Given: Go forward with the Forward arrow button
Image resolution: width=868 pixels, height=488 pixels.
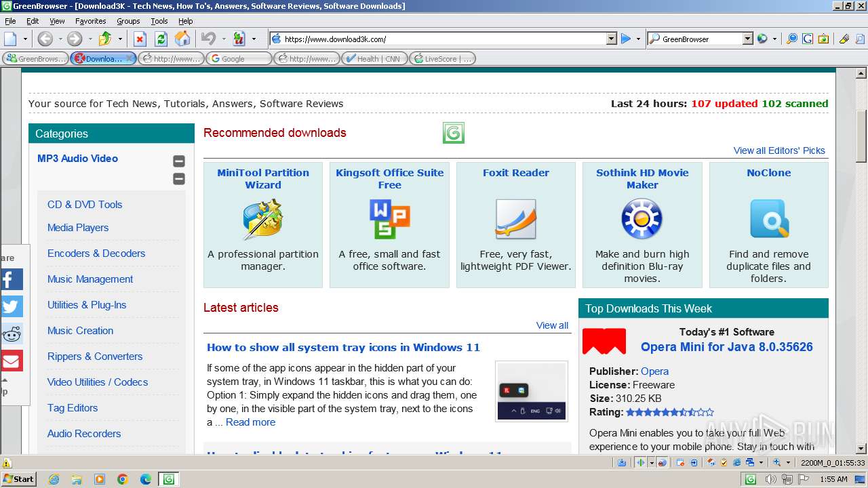Looking at the screenshot, I should point(75,39).
